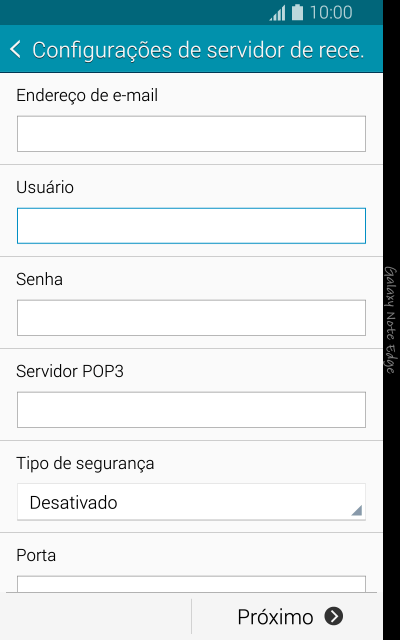Viewport: 400px width, 640px height.
Task: Open the Tipo de segurança dropdown
Action: pos(191,502)
